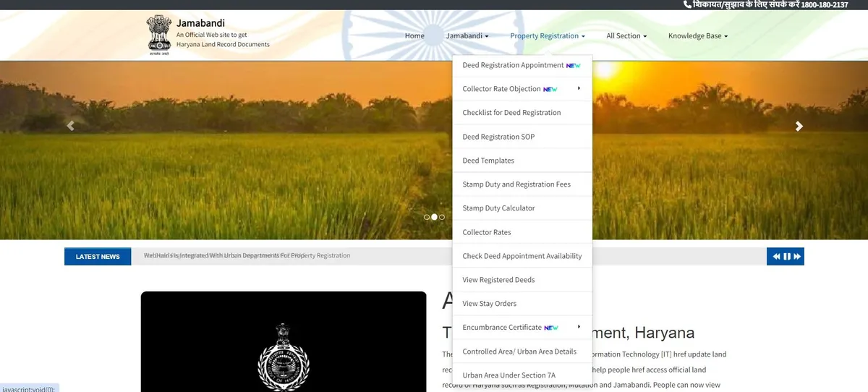
Task: Select the third carousel indicator dot
Action: (x=442, y=217)
